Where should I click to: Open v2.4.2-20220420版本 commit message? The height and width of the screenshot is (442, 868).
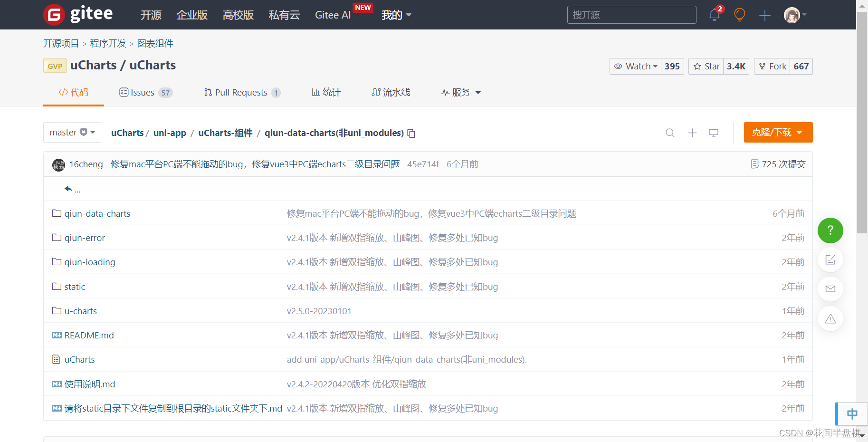point(356,384)
